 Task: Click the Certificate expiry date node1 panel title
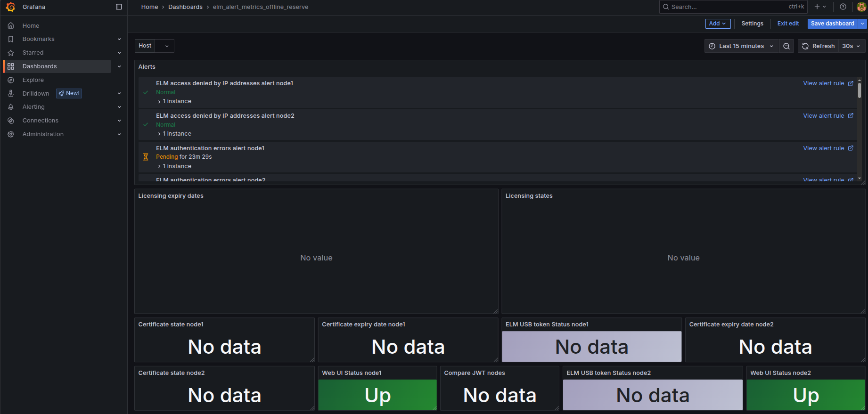(x=363, y=325)
